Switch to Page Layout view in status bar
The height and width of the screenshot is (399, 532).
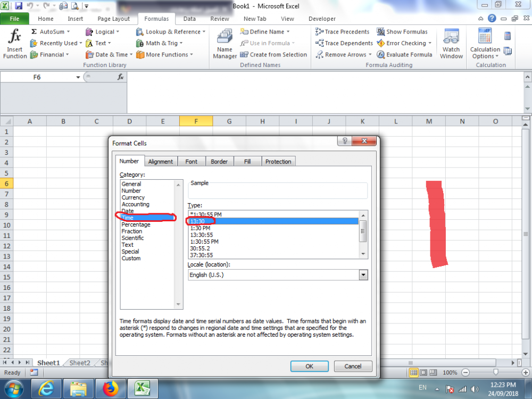tap(423, 372)
